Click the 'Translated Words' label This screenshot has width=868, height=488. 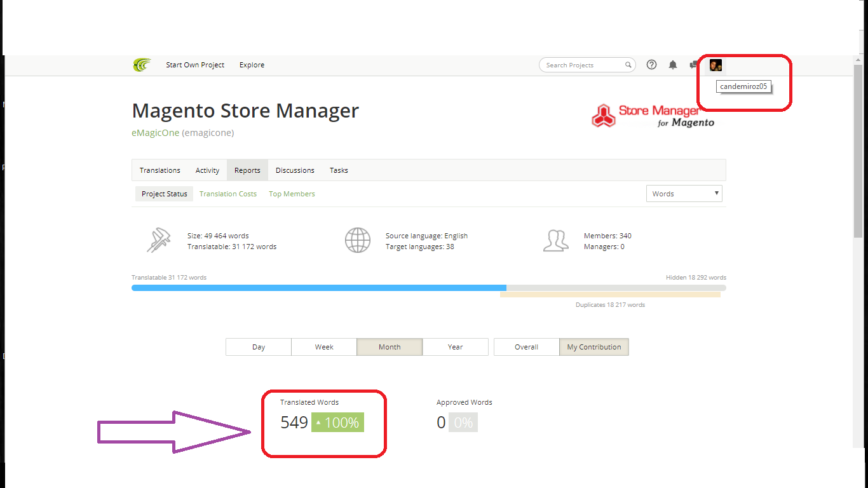coord(309,402)
